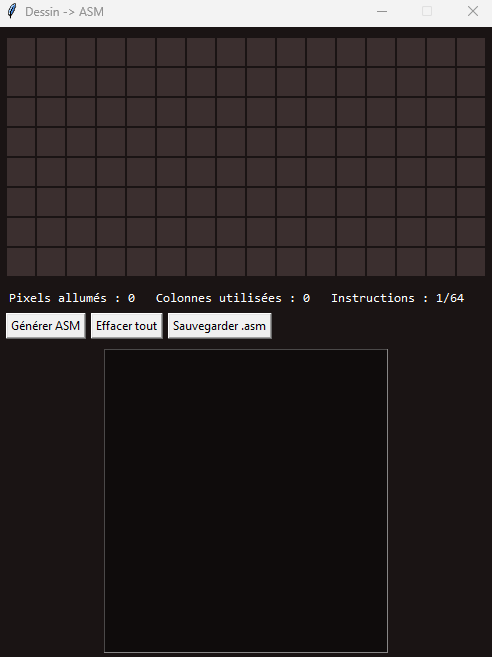The image size is (492, 657).
Task: Click the Générer ASM button
Action: [46, 326]
